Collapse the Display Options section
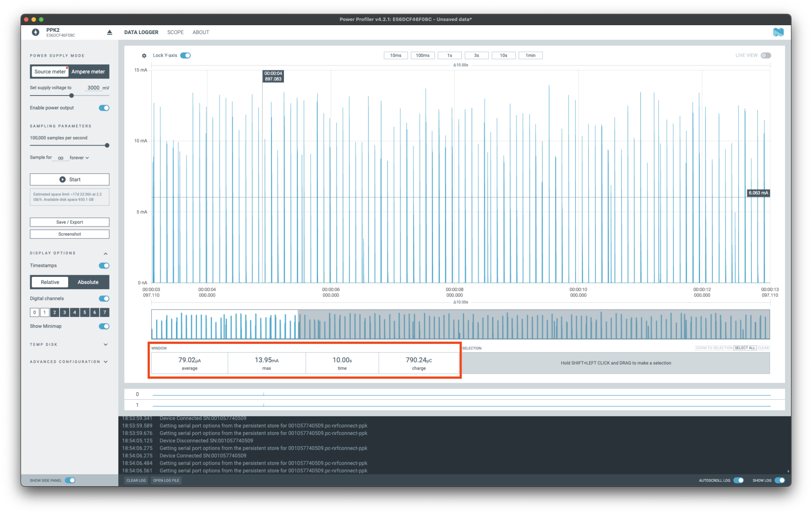The width and height of the screenshot is (812, 514). (x=105, y=253)
